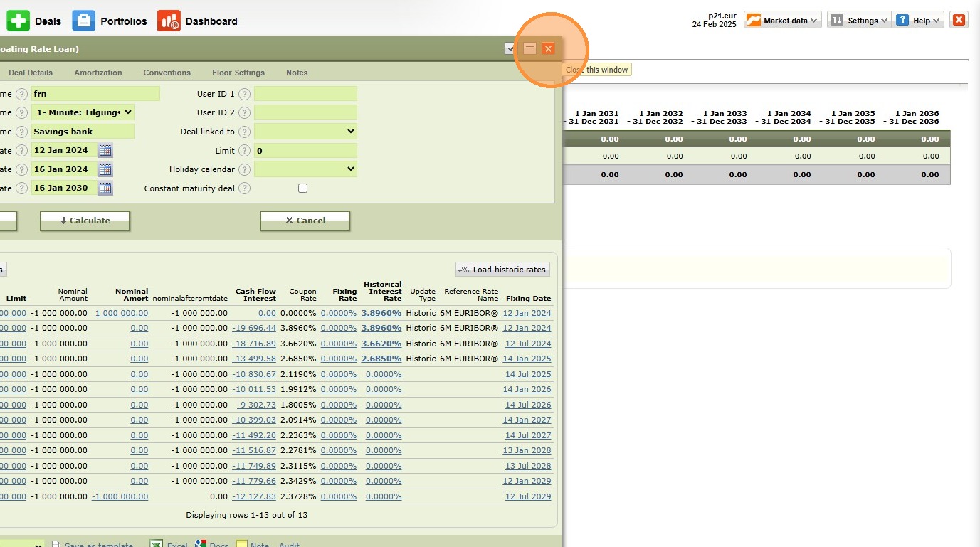Switch to the Amortization tab

tap(98, 73)
